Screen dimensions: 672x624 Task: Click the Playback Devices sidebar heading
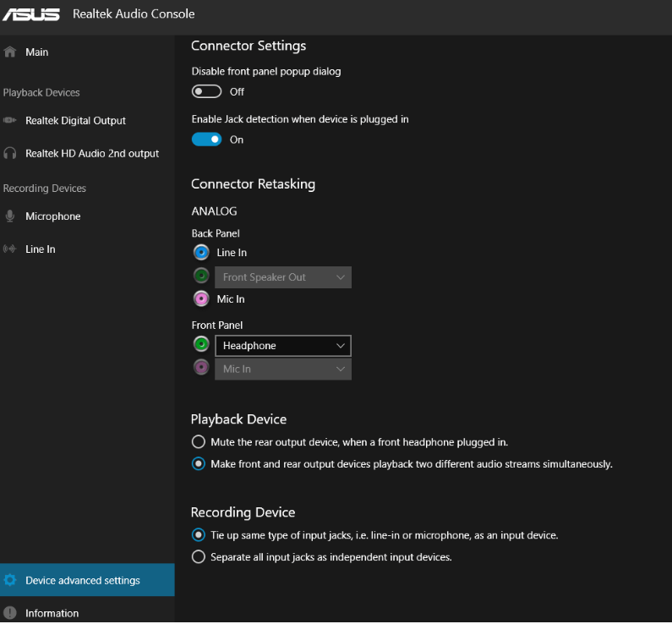[41, 92]
